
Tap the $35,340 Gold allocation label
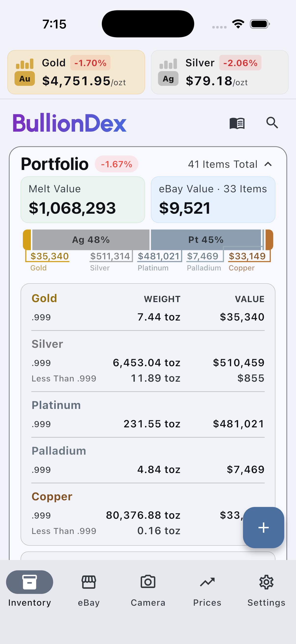50,256
